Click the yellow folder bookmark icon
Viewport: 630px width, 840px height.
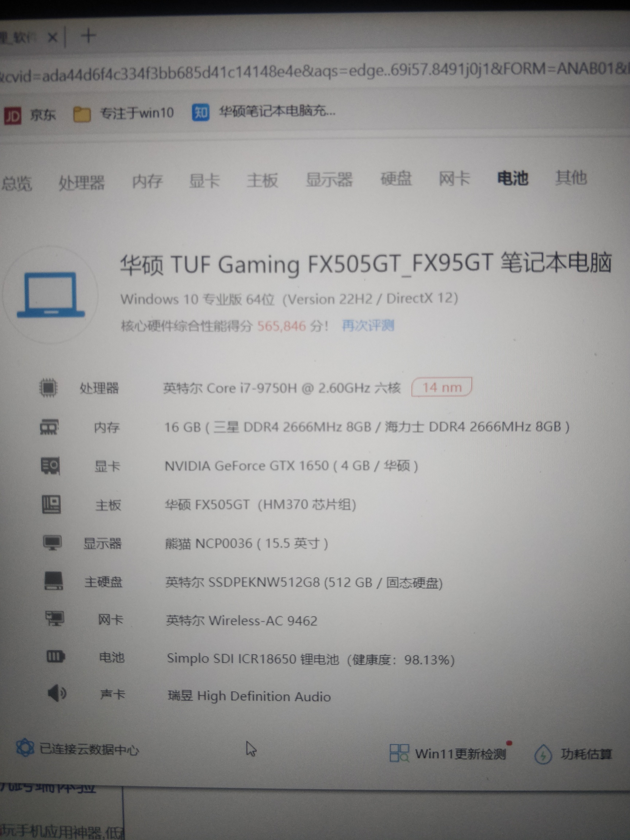[82, 114]
